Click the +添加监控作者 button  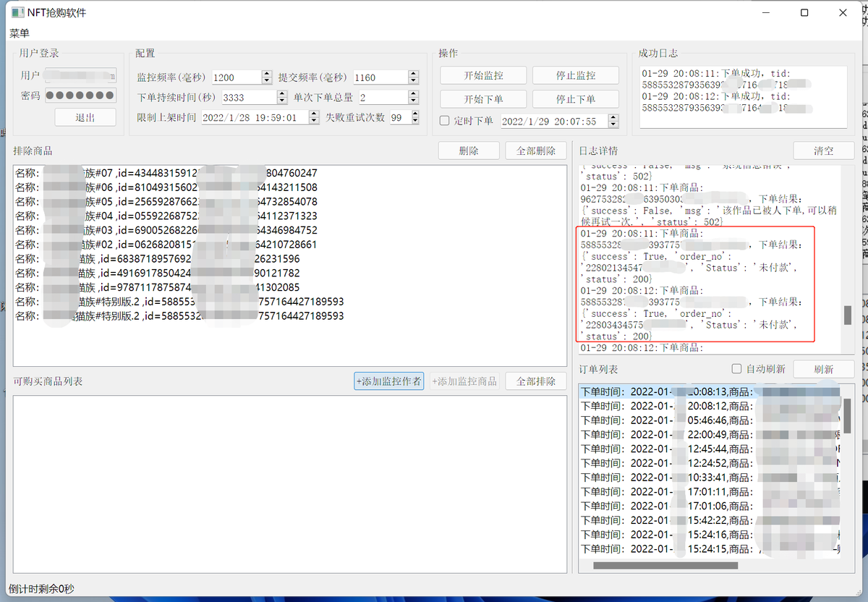pos(388,381)
